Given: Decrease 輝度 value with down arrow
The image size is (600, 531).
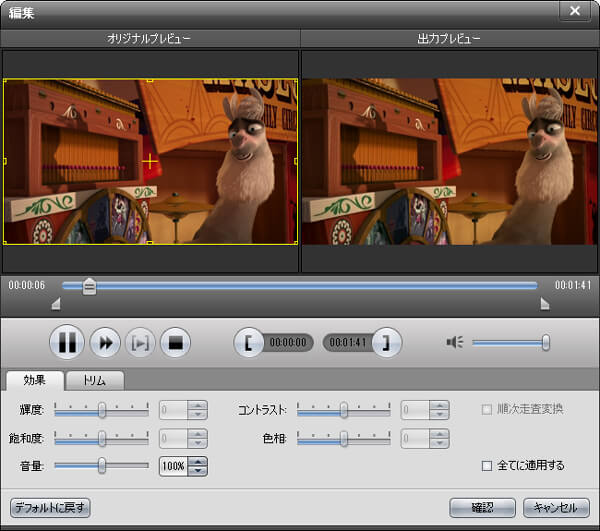Looking at the screenshot, I should tap(197, 415).
